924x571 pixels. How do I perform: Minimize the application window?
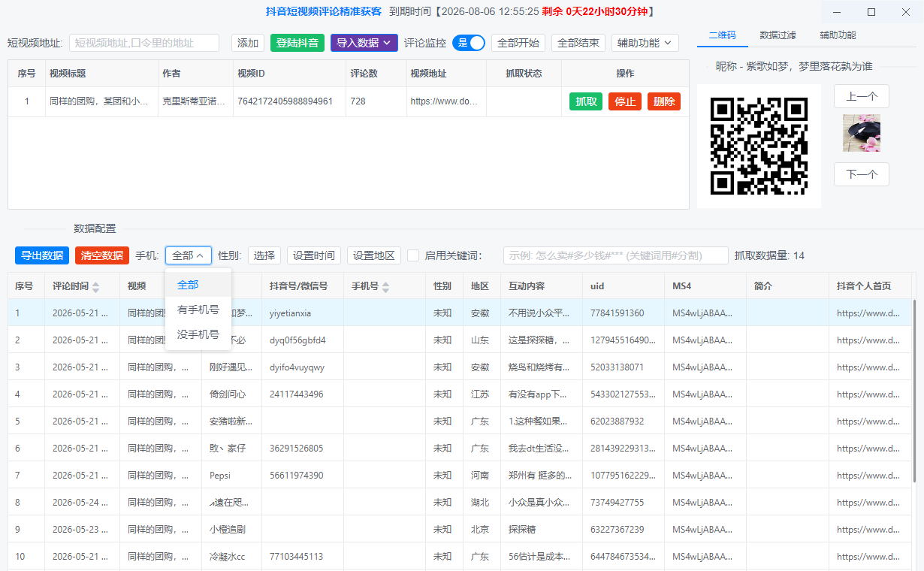click(838, 12)
